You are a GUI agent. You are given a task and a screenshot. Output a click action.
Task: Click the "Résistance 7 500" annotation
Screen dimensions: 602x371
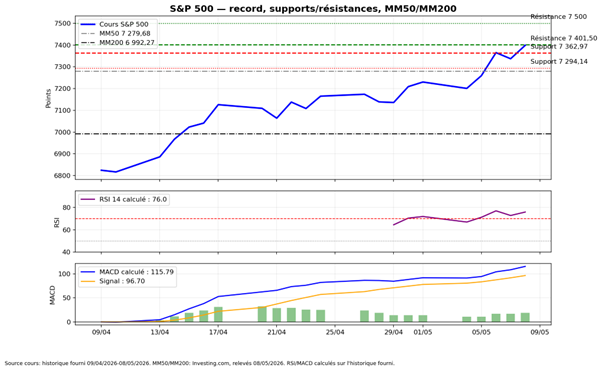tap(559, 17)
